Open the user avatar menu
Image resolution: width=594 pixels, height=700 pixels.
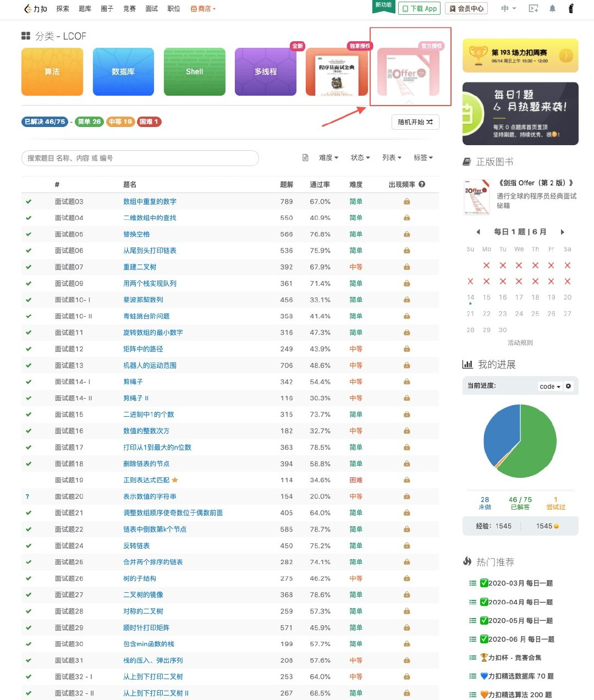[x=571, y=9]
